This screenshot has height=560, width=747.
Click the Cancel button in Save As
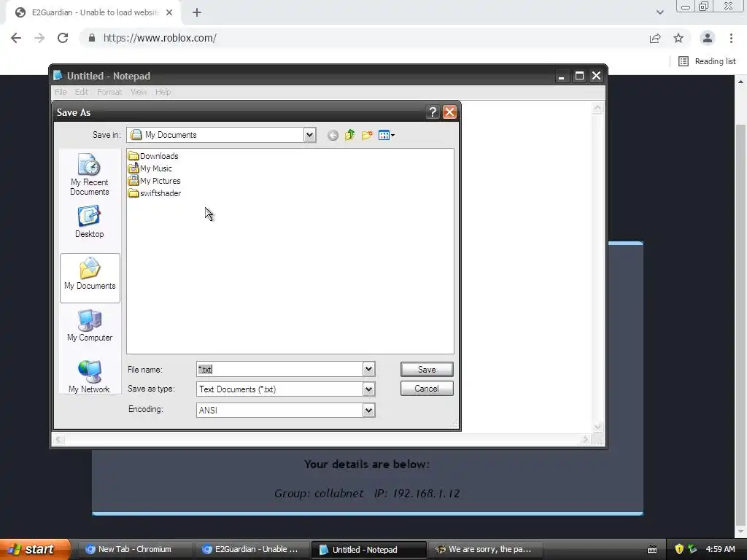(427, 389)
